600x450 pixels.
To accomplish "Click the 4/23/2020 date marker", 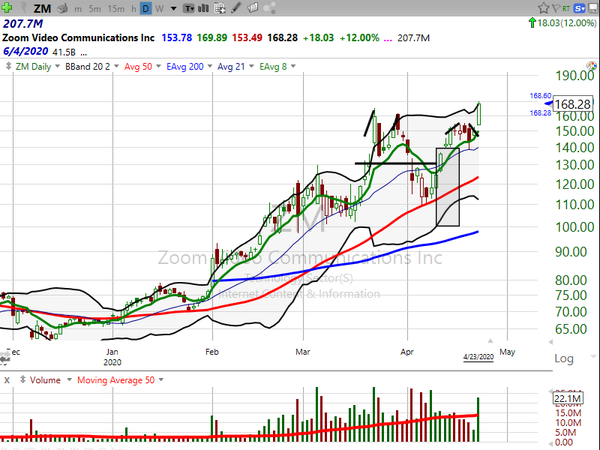I will click(478, 357).
